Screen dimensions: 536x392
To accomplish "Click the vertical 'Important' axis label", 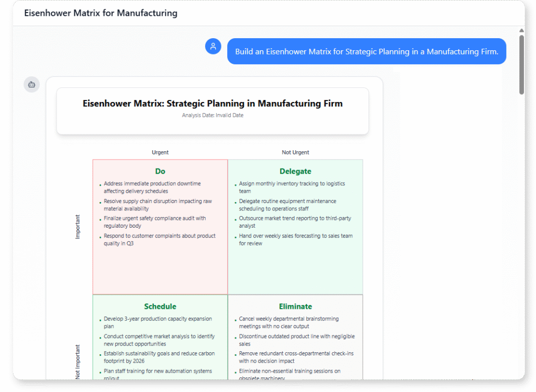I will [x=77, y=226].
